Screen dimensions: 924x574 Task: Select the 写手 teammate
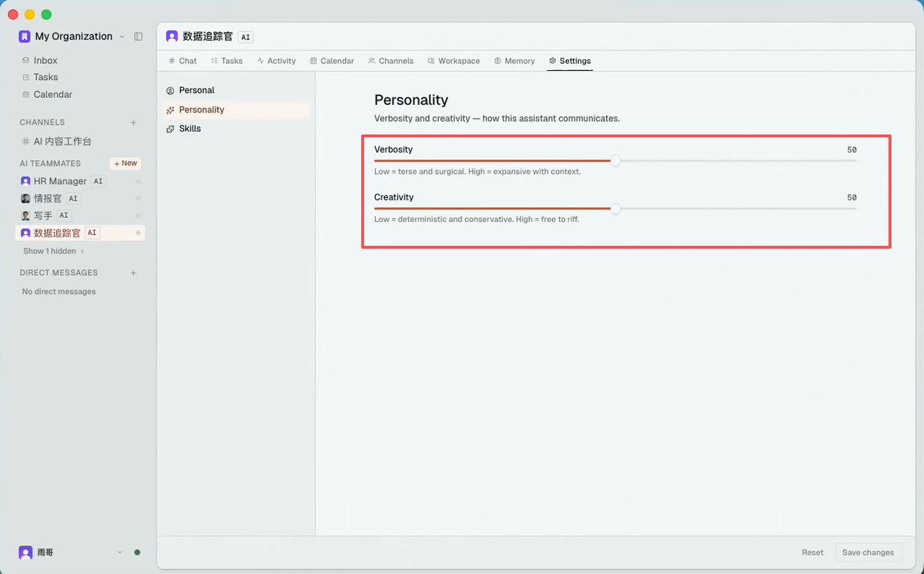point(45,216)
